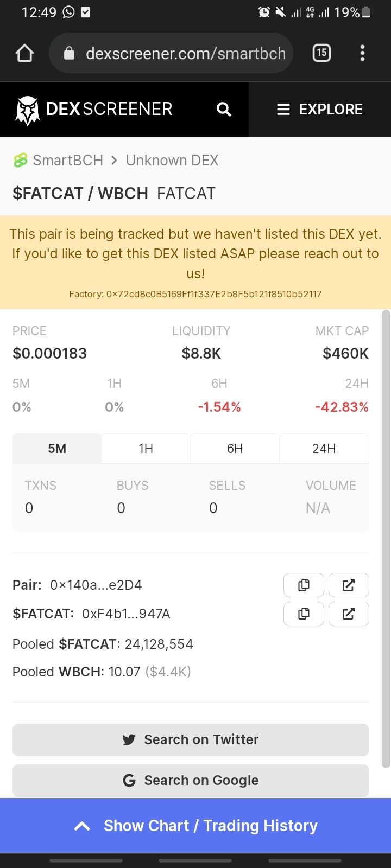The width and height of the screenshot is (391, 868).
Task: Copy the Pair address 0x140a...e2D4
Action: click(304, 585)
